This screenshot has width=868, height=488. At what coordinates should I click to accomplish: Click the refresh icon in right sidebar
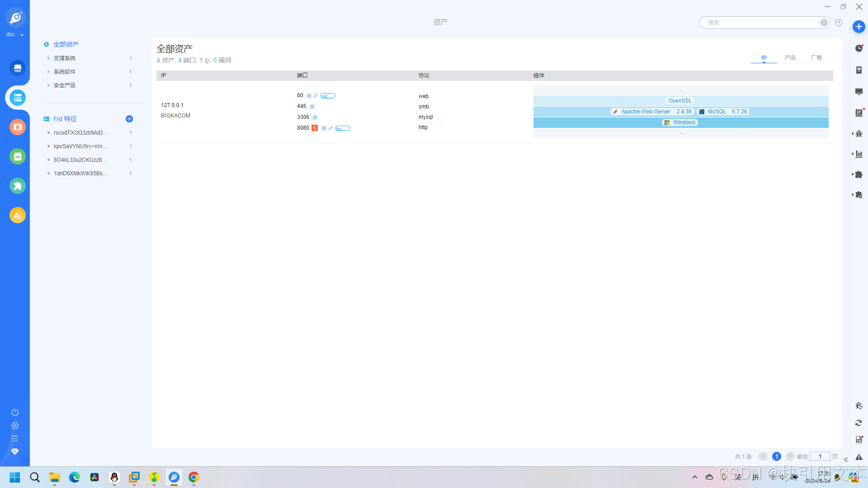pos(859,423)
